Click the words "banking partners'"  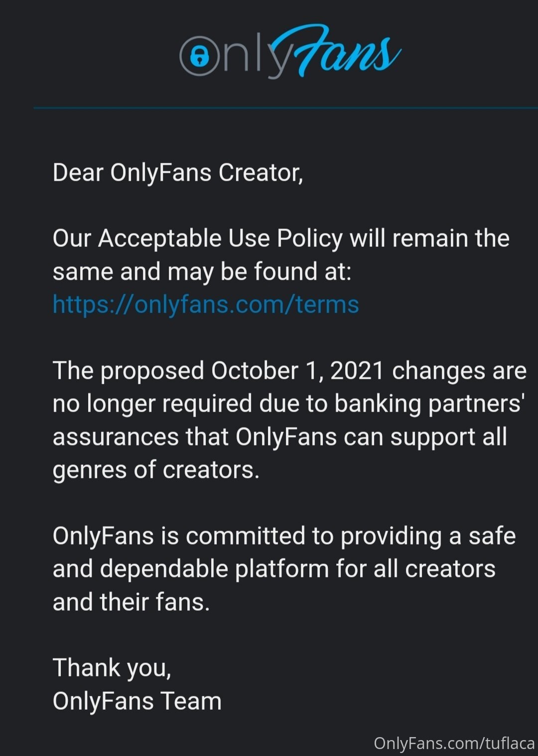[x=428, y=404]
